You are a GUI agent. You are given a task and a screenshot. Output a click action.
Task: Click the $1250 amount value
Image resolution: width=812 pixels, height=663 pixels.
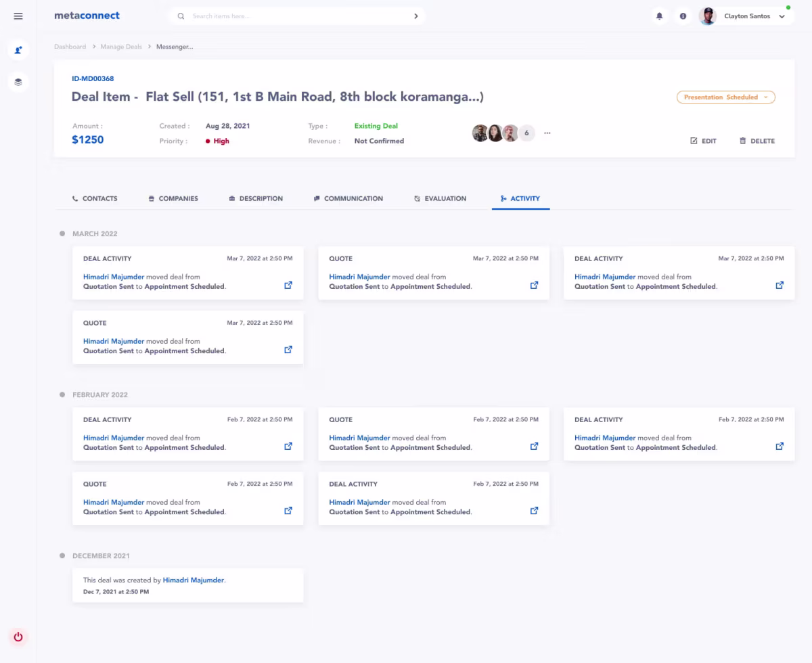tap(88, 140)
